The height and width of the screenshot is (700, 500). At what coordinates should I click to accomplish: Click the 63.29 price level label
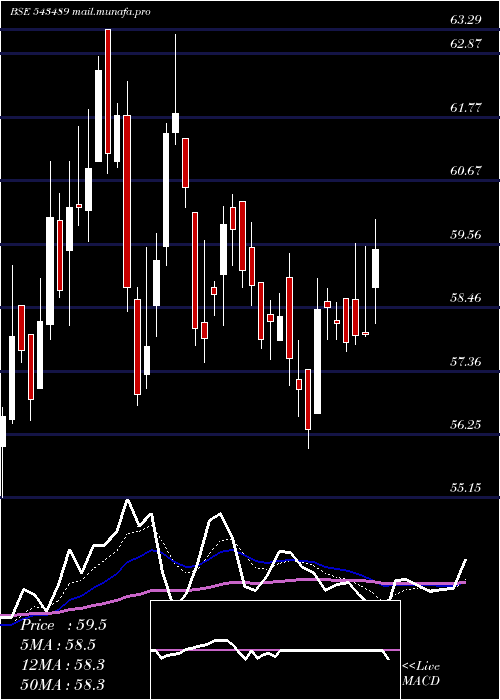tap(466, 20)
